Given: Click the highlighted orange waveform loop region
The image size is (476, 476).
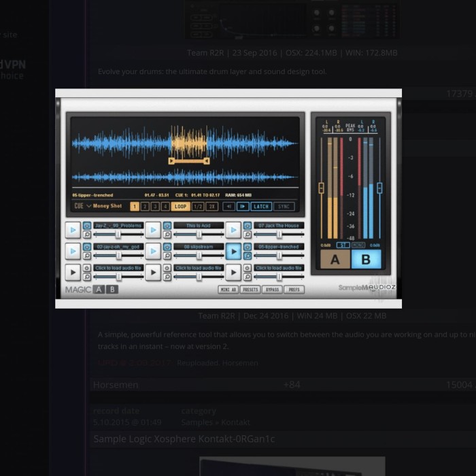Looking at the screenshot, I should pyautogui.click(x=189, y=142).
